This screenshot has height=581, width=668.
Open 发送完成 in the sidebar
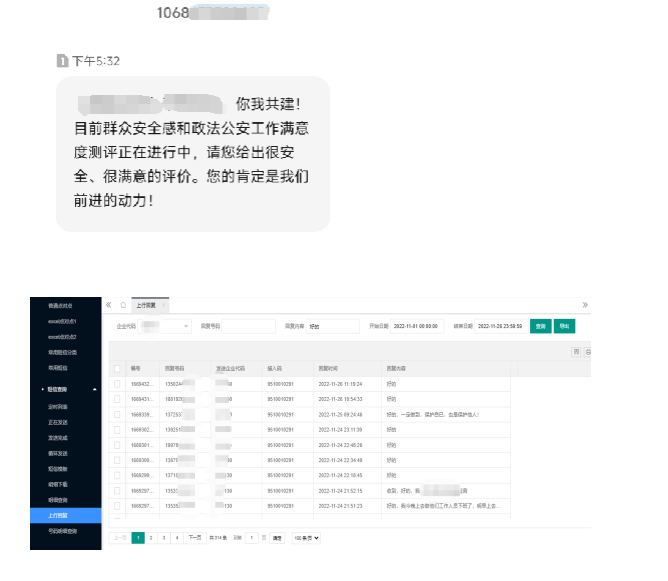click(58, 438)
